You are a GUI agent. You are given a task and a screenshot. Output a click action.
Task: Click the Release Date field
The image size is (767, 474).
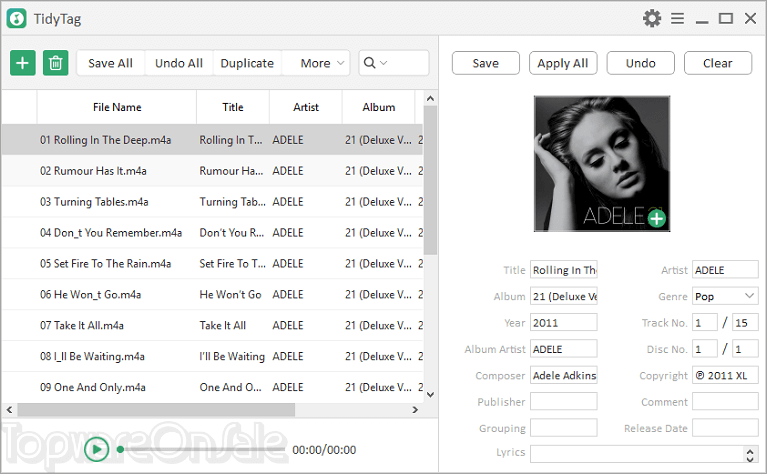pos(725,428)
